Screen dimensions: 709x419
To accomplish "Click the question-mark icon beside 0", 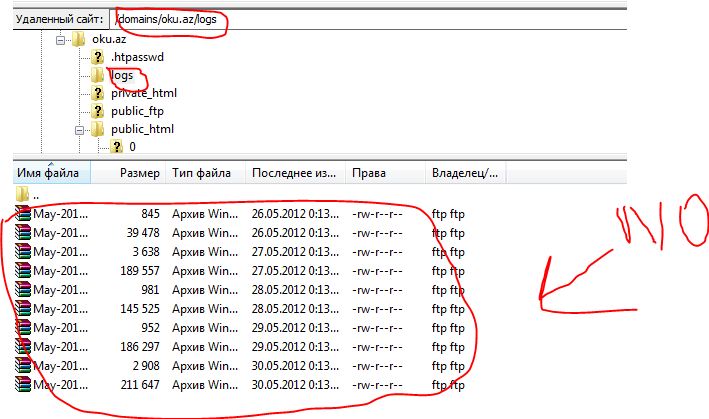I will 117,146.
